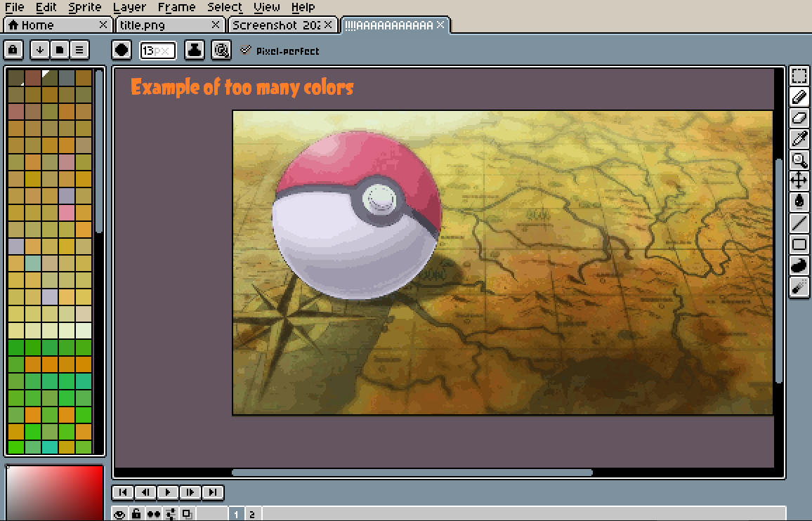Close the title.png tab
Image resolution: width=812 pixels, height=521 pixels.
pos(216,25)
